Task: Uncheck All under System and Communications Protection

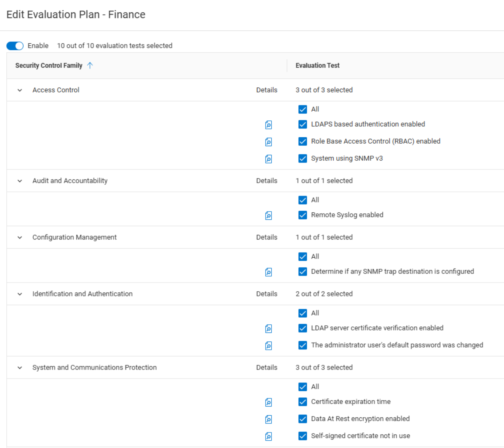Action: coord(303,387)
